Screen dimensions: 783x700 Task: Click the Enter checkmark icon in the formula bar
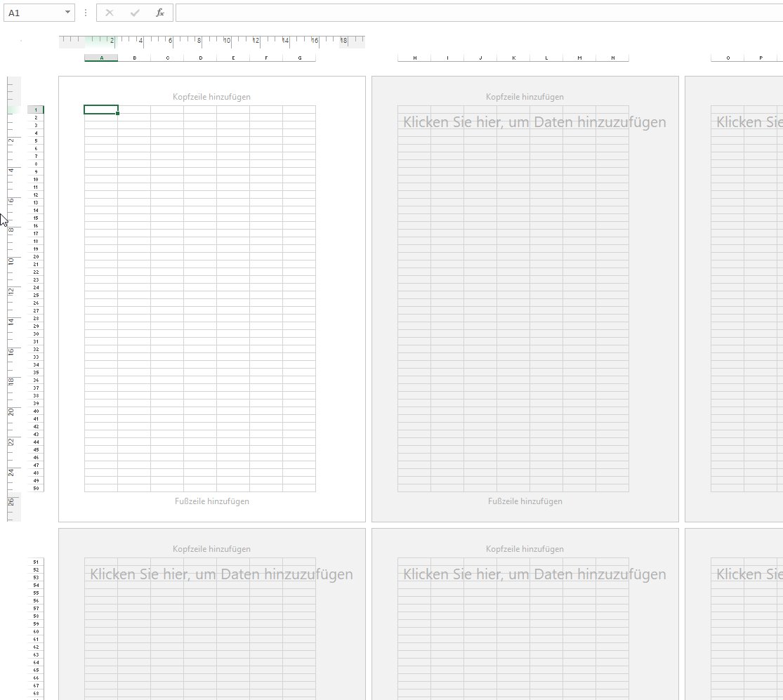tap(135, 13)
